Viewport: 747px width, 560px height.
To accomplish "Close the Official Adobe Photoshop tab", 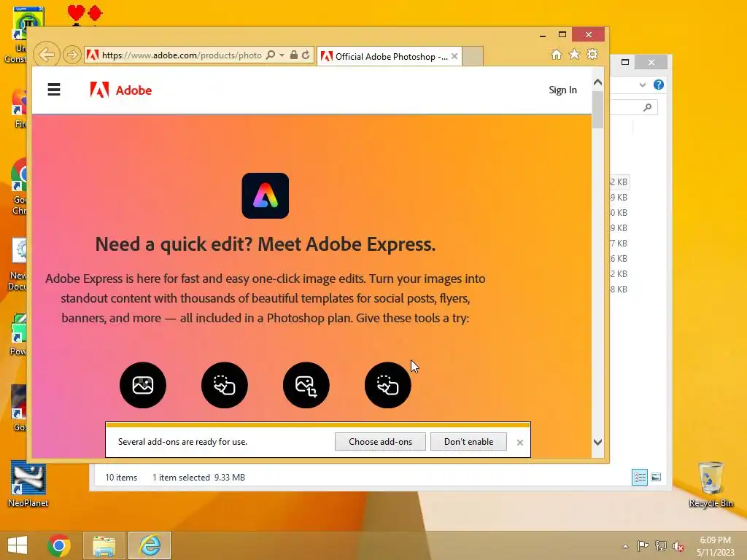I will coord(454,56).
